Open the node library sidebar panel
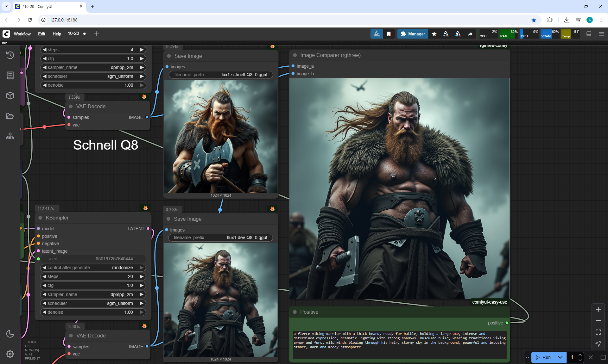 tap(10, 75)
